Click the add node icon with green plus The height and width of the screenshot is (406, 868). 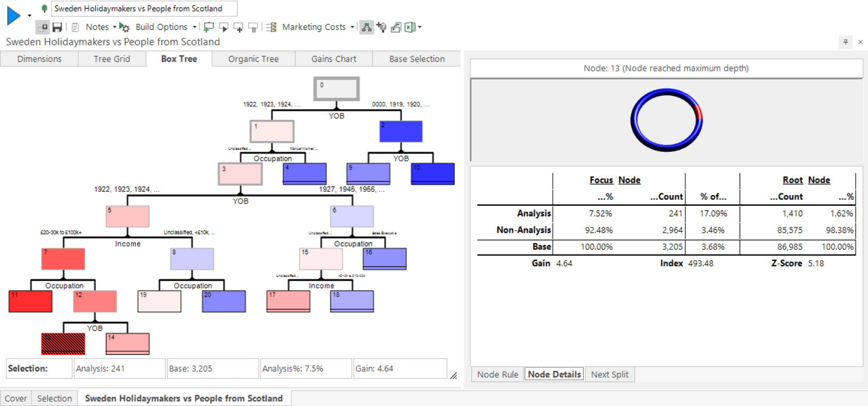coord(209,27)
